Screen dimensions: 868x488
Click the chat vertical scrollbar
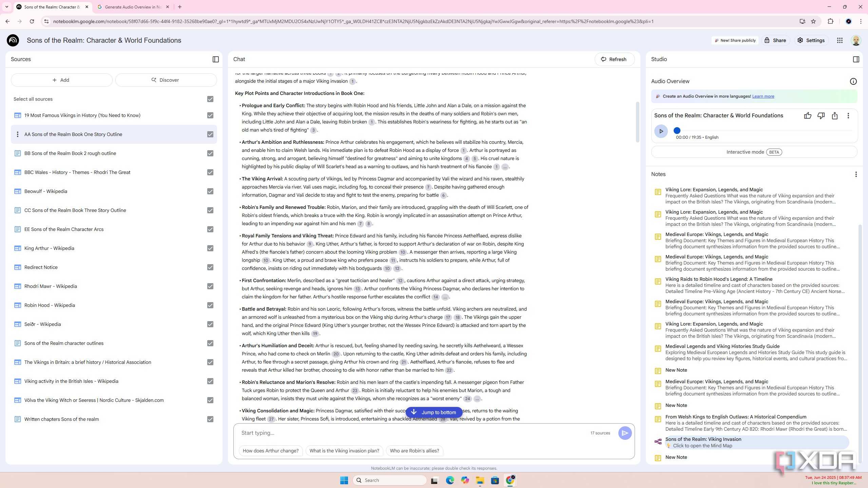click(637, 122)
